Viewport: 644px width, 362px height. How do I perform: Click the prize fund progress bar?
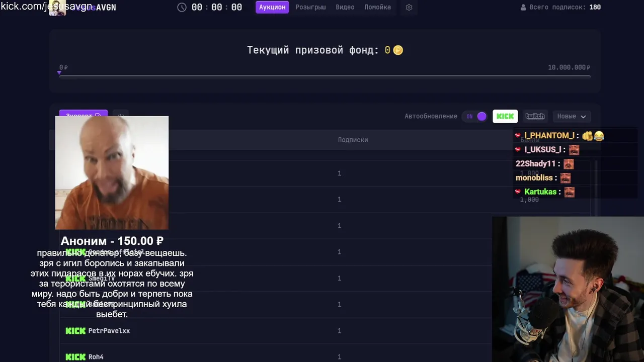[325, 76]
